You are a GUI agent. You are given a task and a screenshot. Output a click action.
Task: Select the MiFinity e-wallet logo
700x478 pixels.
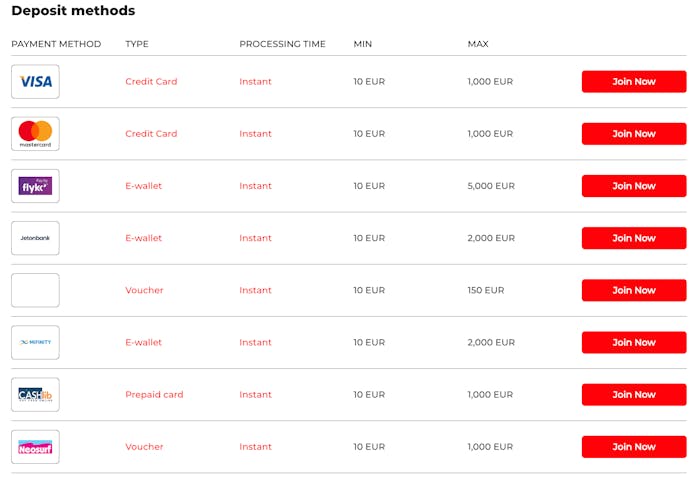[35, 342]
